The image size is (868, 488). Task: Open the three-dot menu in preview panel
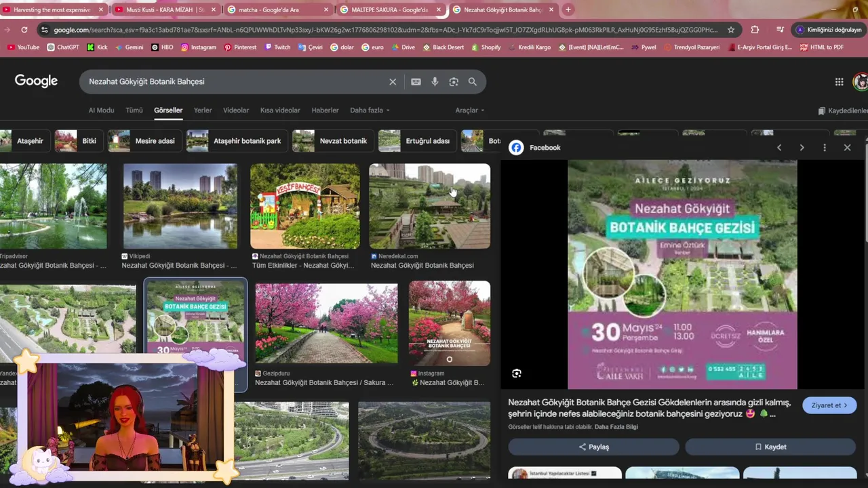[x=825, y=148]
